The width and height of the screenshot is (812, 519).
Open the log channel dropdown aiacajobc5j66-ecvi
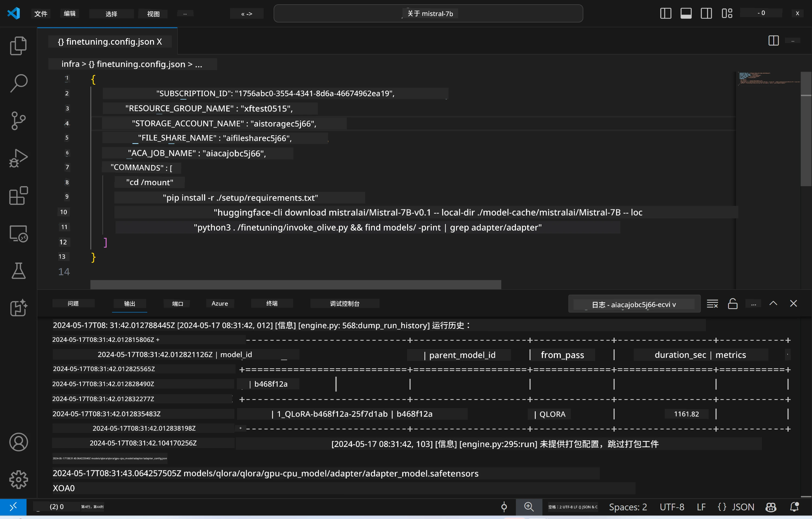coord(634,304)
